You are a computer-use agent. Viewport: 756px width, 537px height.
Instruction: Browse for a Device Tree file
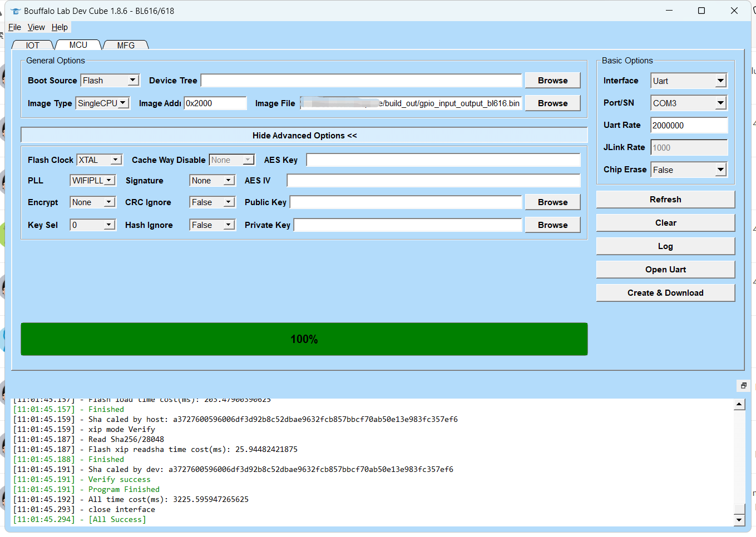(552, 81)
